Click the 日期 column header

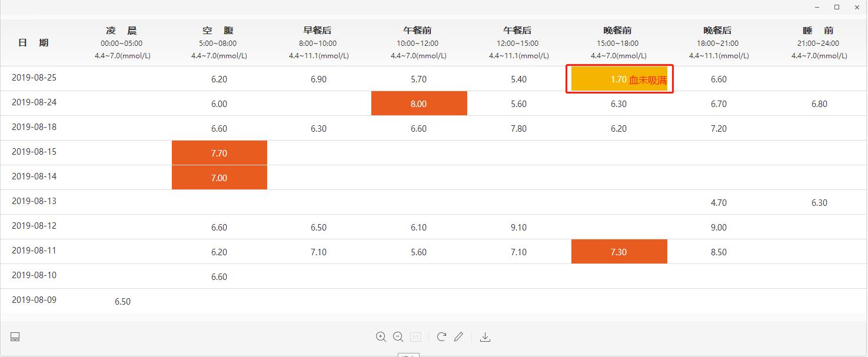33,42
